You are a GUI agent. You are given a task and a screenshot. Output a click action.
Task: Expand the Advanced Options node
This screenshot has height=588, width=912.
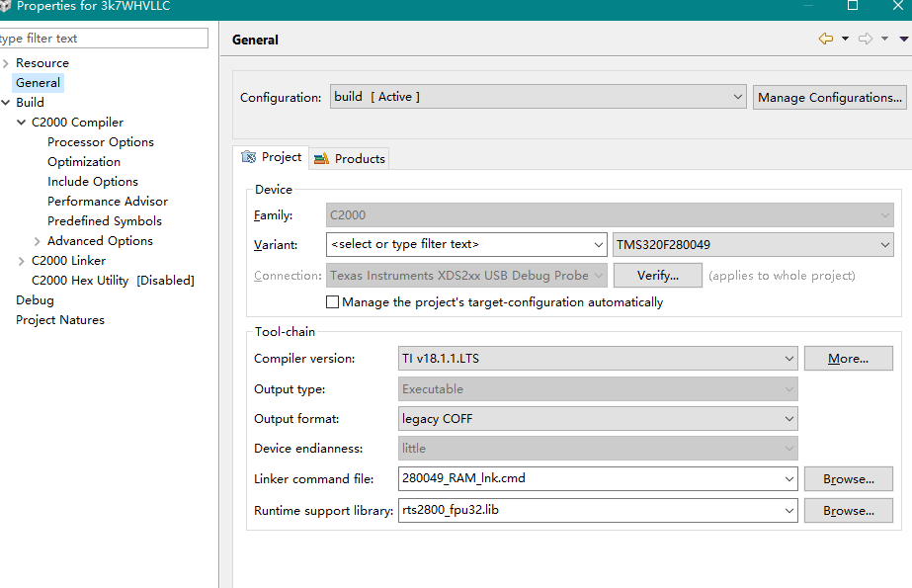38,241
